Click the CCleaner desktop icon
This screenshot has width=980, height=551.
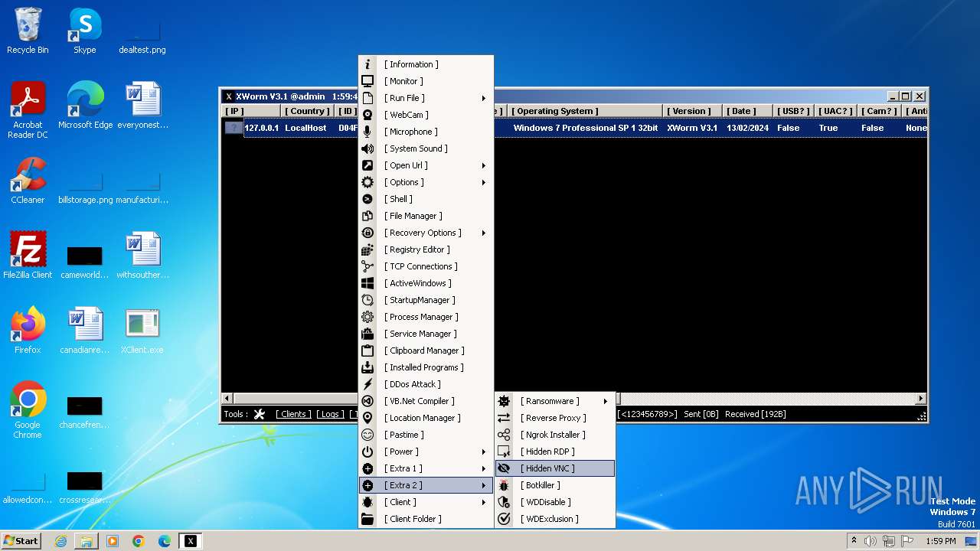[28, 181]
